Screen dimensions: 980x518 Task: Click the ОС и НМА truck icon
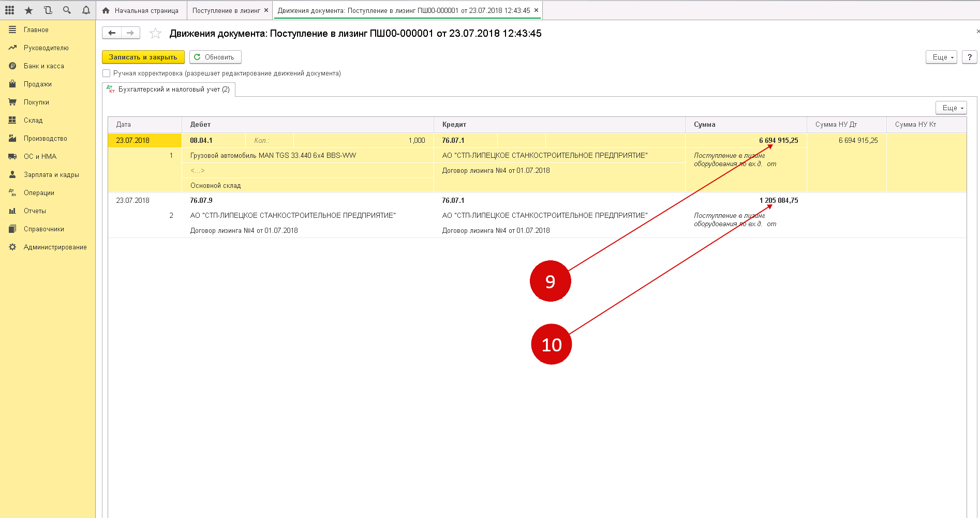[x=12, y=156]
